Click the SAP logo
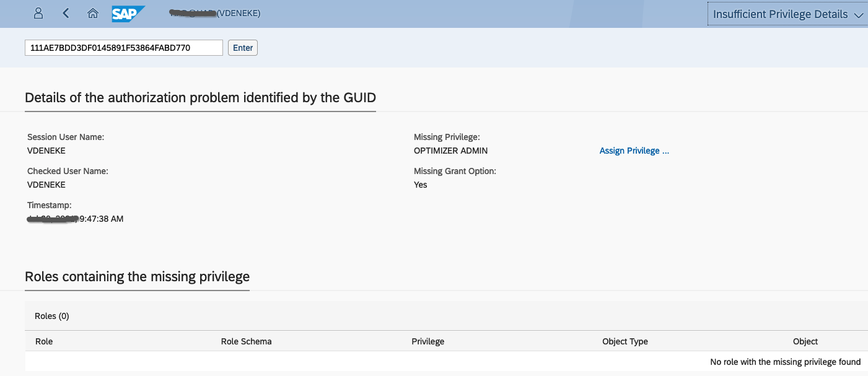The height and width of the screenshot is (376, 868). coord(128,13)
